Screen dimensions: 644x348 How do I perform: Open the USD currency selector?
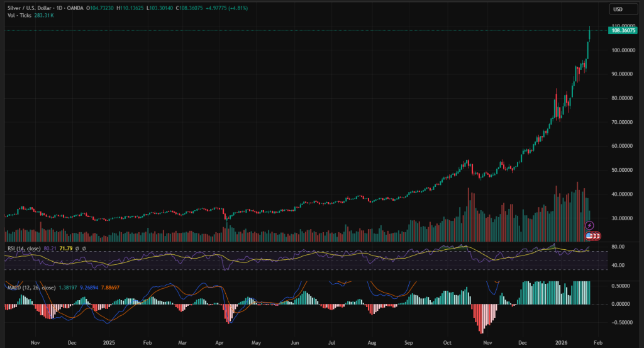(x=617, y=9)
